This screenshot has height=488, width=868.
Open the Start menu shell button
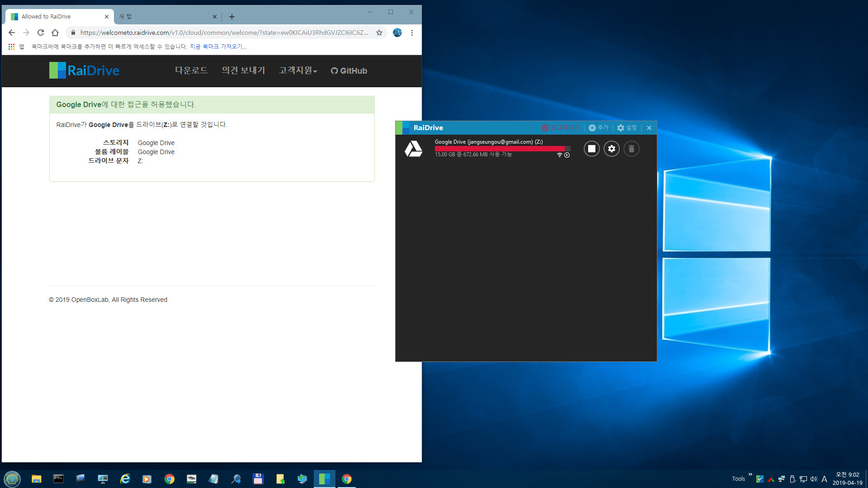pos(12,479)
